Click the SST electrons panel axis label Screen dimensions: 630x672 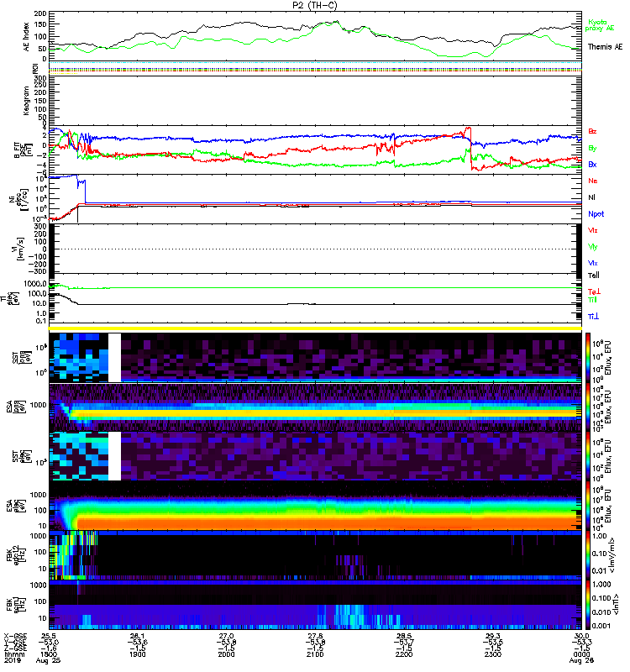(x=22, y=456)
